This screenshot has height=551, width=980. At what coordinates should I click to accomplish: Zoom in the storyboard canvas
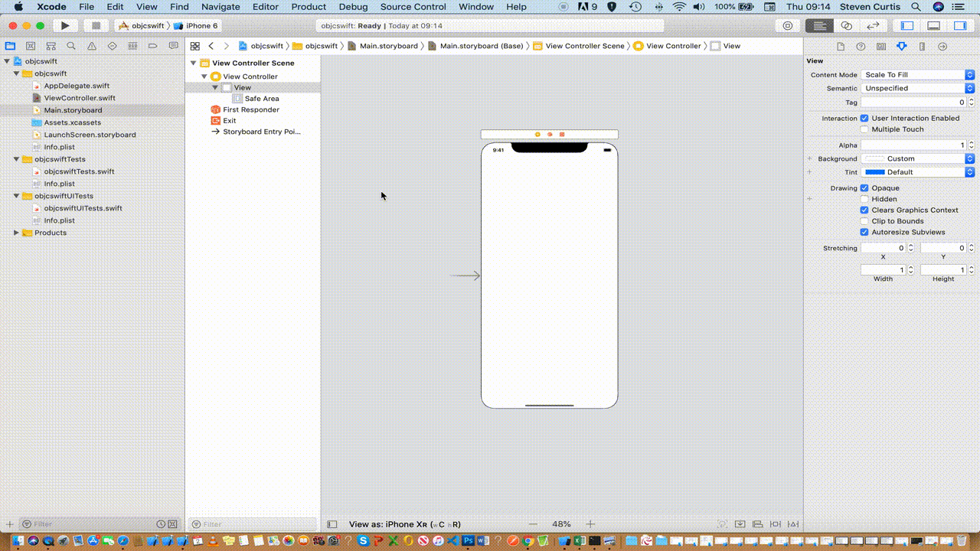590,524
